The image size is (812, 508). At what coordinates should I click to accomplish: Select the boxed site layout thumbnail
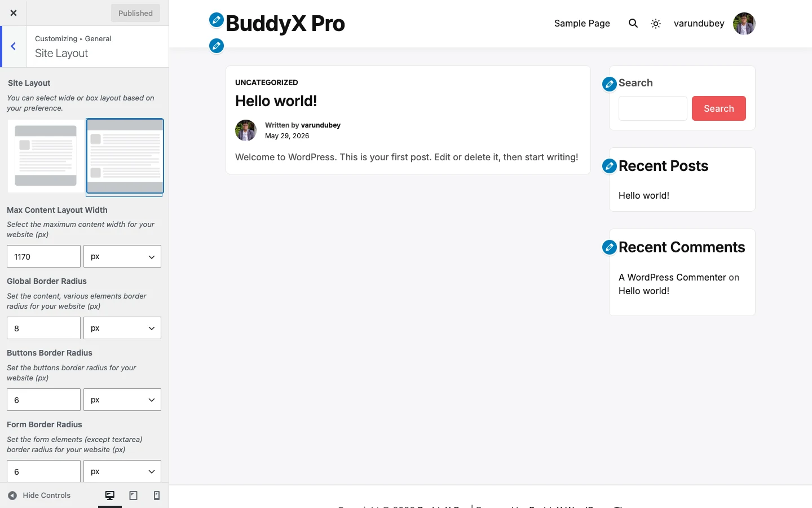click(46, 156)
